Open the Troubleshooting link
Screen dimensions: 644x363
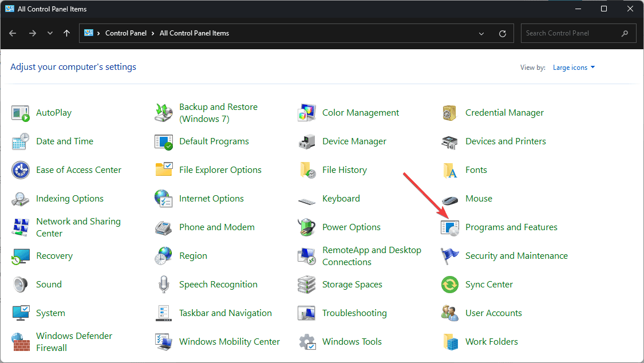click(354, 313)
